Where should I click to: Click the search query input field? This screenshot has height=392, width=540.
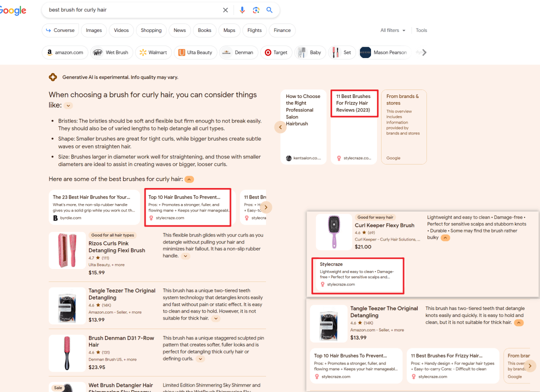coord(132,10)
